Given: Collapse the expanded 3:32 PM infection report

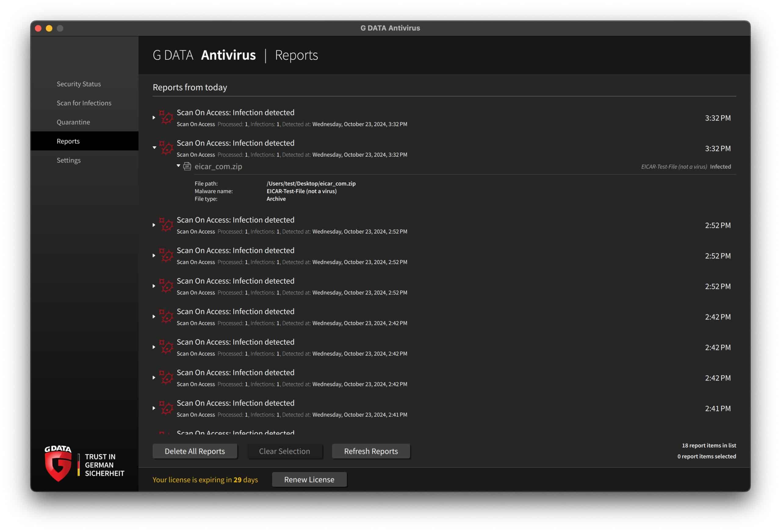Looking at the screenshot, I should click(154, 148).
